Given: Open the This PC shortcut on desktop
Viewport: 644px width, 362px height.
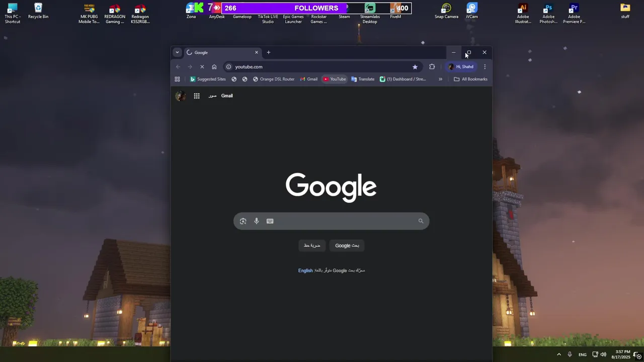Looking at the screenshot, I should click(13, 13).
